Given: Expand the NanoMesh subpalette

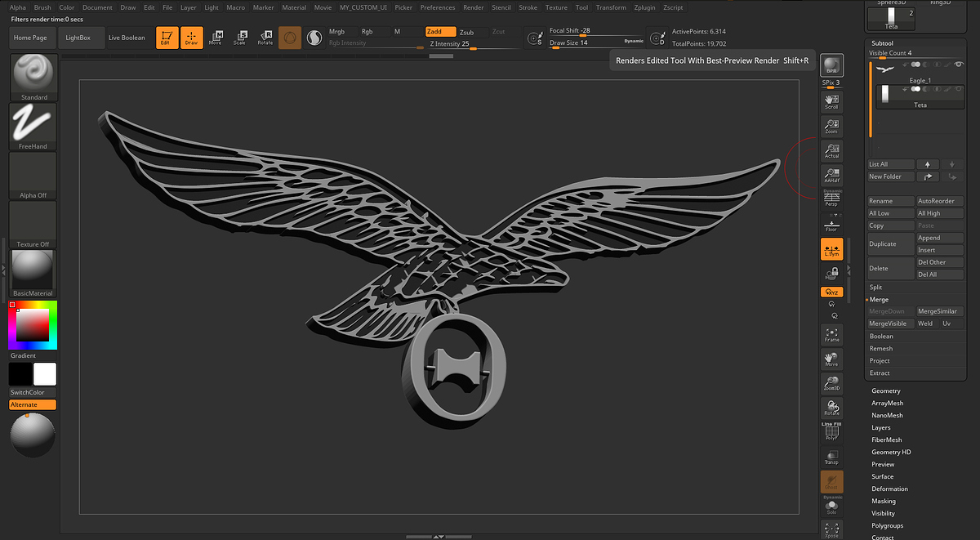Looking at the screenshot, I should point(887,415).
